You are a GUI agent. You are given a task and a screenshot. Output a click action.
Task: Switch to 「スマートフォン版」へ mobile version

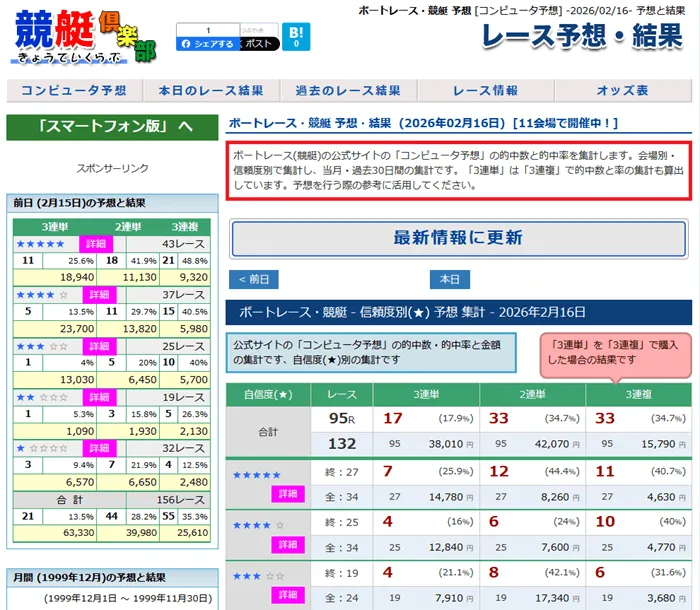[x=113, y=126]
